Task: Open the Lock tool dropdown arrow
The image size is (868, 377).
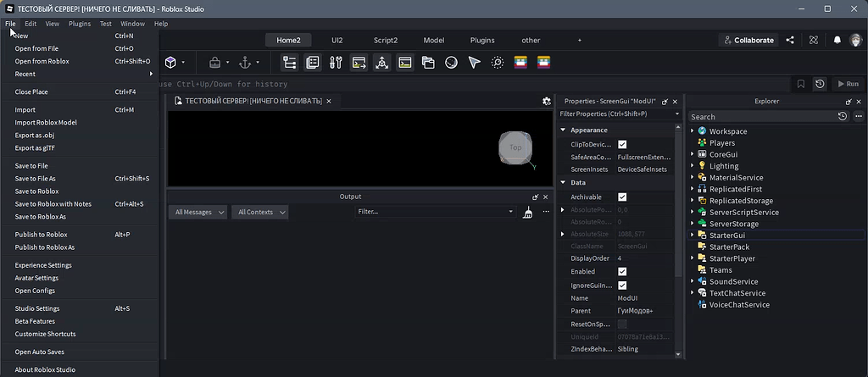Action: click(227, 63)
